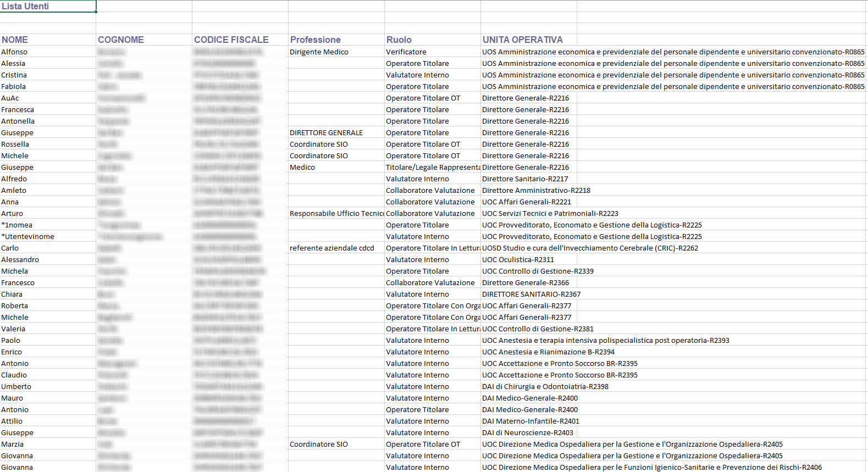Select Marzia's 'Coordinatore SIO' profession cell
Screen dimensions: 868x472
click(336, 444)
